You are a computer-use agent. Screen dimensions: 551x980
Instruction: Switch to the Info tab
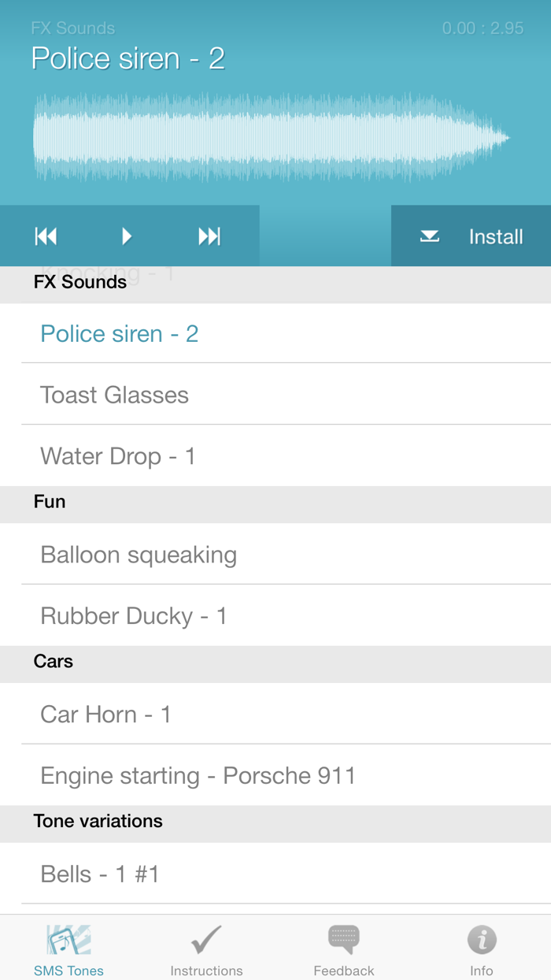point(482,948)
